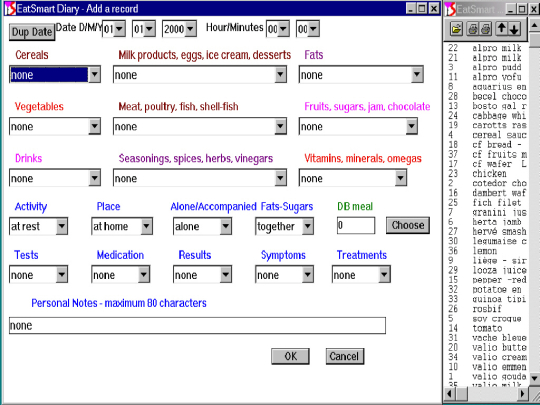Select the valio gouda list row
The width and height of the screenshot is (540, 405).
coord(486,376)
